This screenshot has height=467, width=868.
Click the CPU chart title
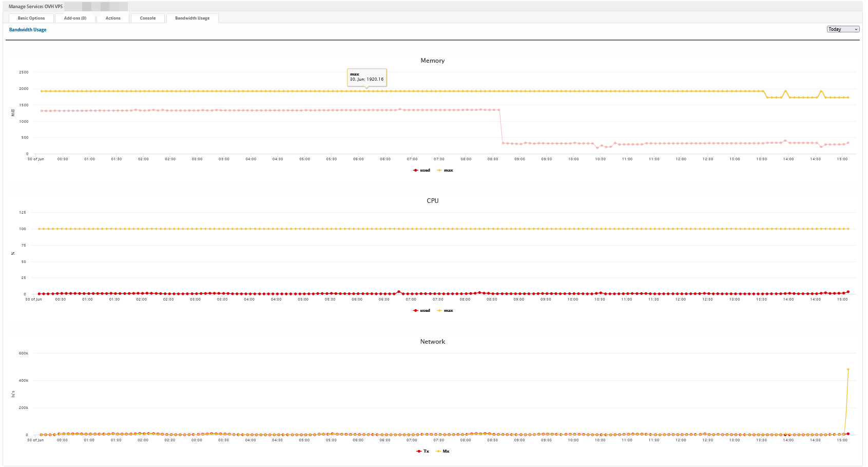point(433,201)
